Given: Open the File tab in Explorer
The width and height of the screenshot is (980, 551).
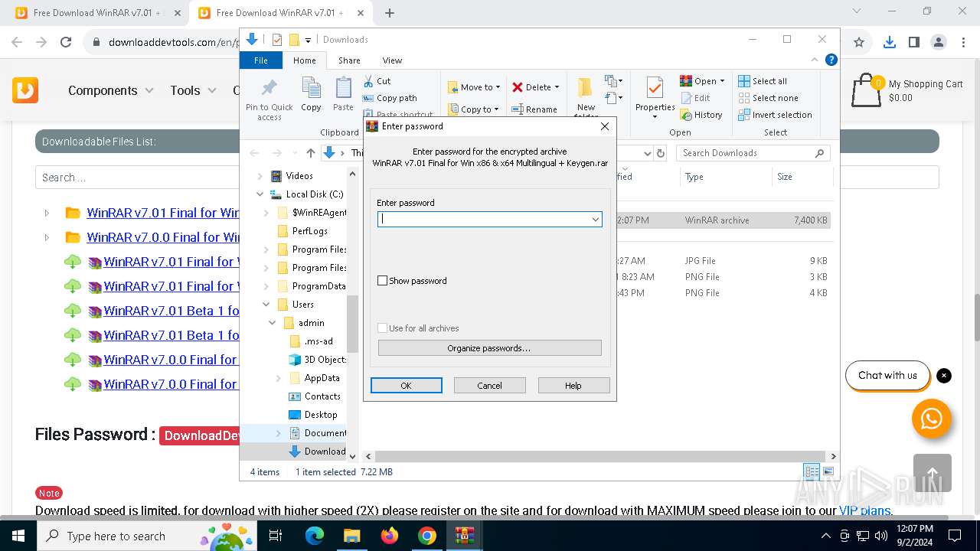Looking at the screenshot, I should click(261, 60).
